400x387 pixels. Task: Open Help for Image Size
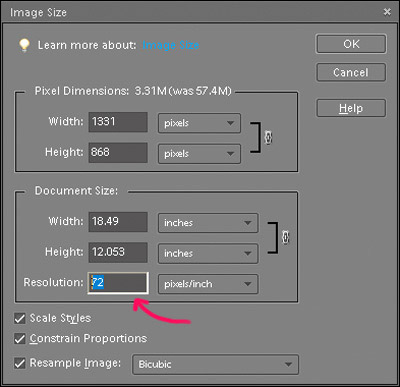(351, 108)
